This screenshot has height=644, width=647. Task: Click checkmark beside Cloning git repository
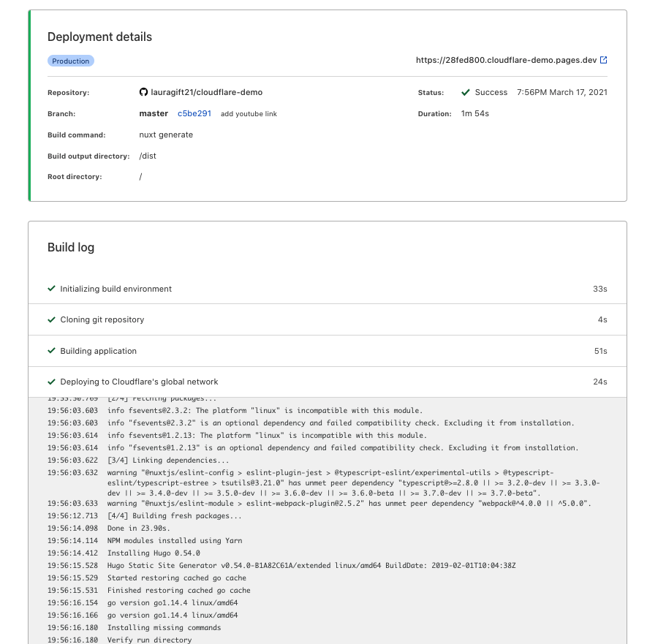pos(52,319)
